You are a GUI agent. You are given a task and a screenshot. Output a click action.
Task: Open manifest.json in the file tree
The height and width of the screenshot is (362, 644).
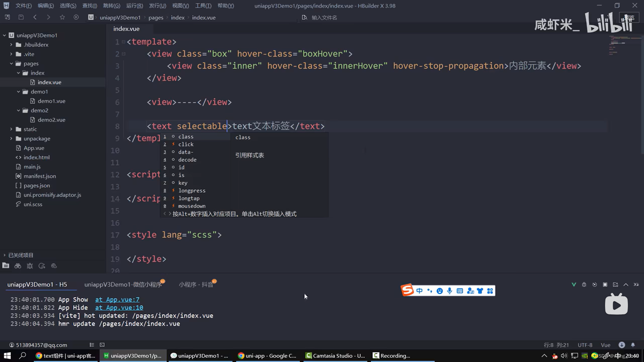click(x=40, y=176)
